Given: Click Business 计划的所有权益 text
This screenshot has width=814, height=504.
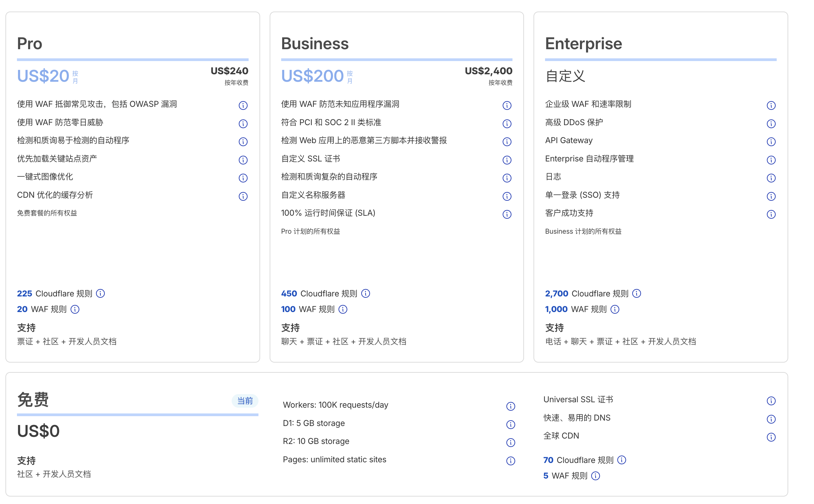Looking at the screenshot, I should pos(583,231).
